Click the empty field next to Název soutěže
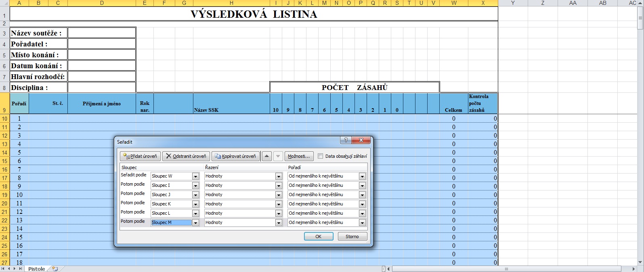Image resolution: width=644 pixels, height=272 pixels. pos(101,33)
